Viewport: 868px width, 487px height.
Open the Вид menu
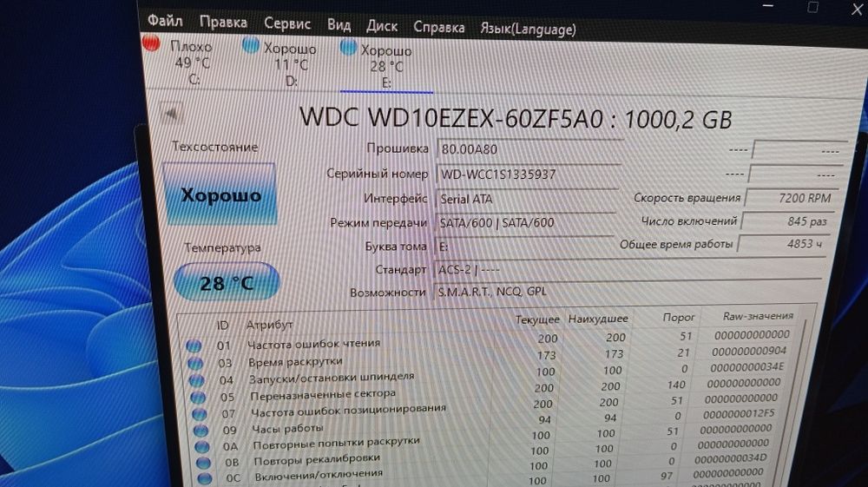point(339,25)
